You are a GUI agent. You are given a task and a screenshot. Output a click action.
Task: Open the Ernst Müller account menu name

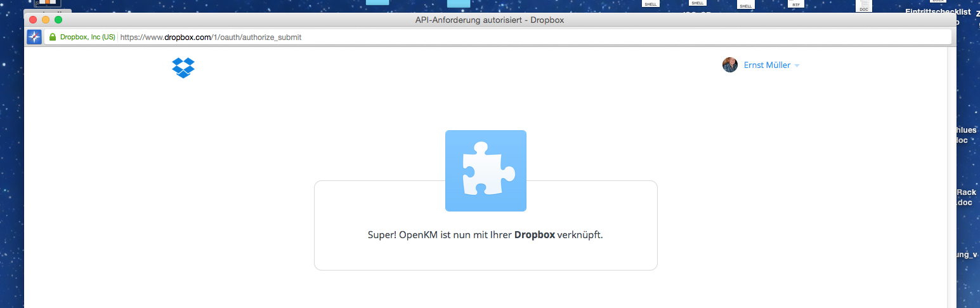(x=767, y=65)
